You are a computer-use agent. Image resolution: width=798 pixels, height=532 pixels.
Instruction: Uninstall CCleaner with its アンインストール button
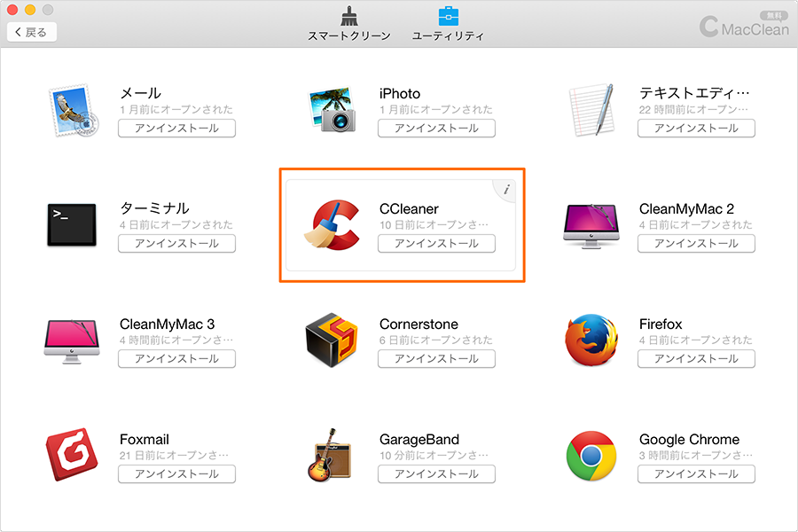[x=436, y=243]
